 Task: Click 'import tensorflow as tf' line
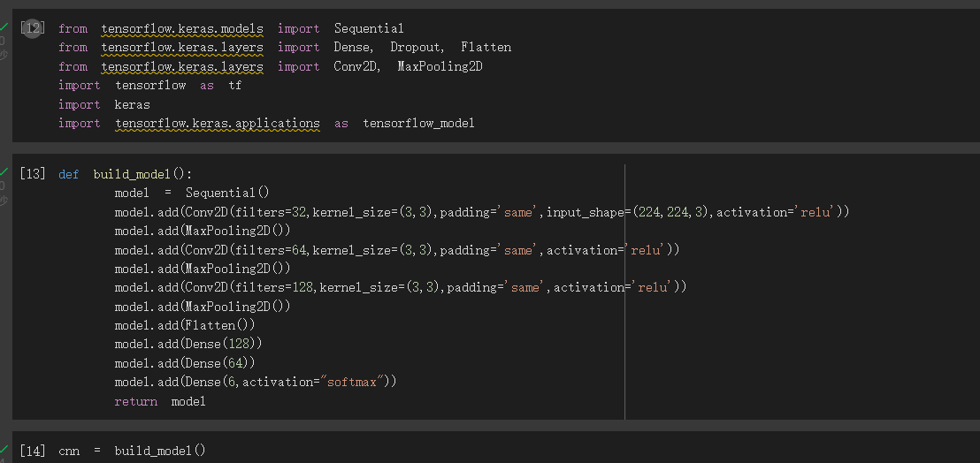(150, 86)
